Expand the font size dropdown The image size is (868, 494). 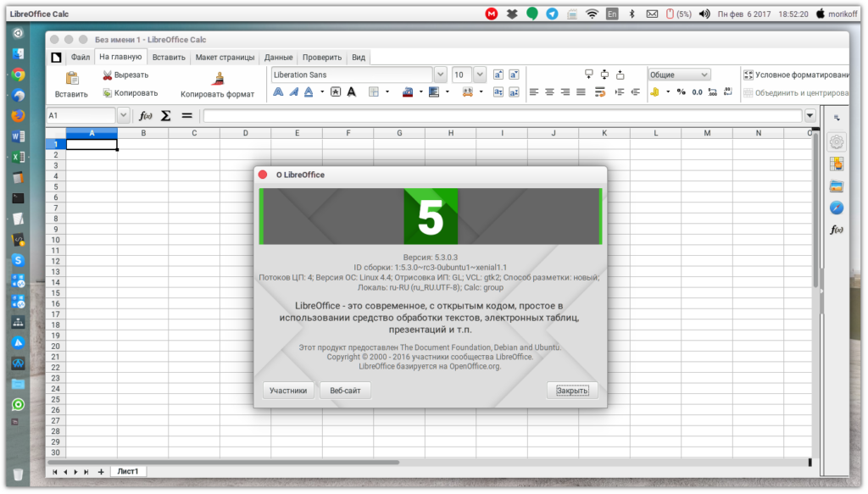pyautogui.click(x=480, y=75)
